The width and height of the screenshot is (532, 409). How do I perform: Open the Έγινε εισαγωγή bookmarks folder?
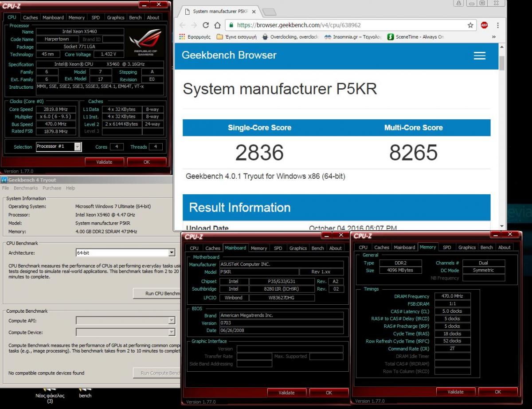237,37
